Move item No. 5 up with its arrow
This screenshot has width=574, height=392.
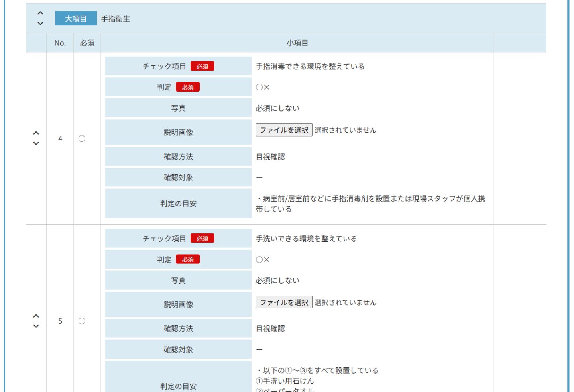[x=36, y=316]
